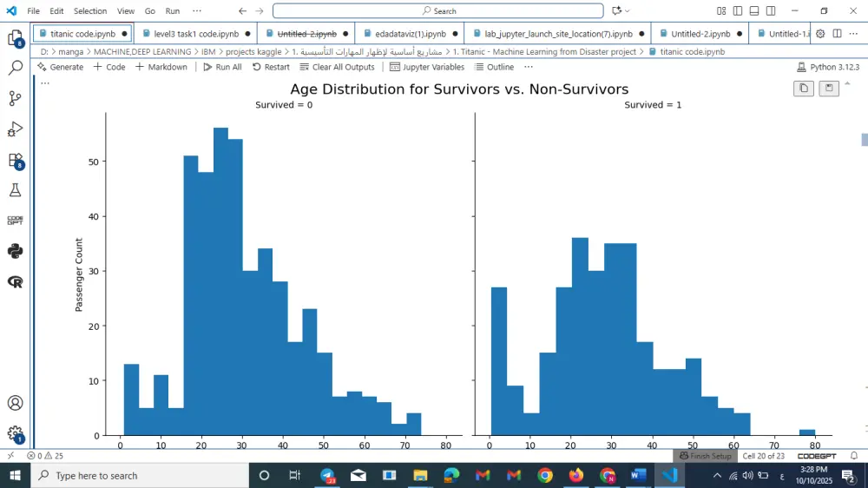Split the editor right
Screen dimensions: 868x488
click(x=837, y=34)
